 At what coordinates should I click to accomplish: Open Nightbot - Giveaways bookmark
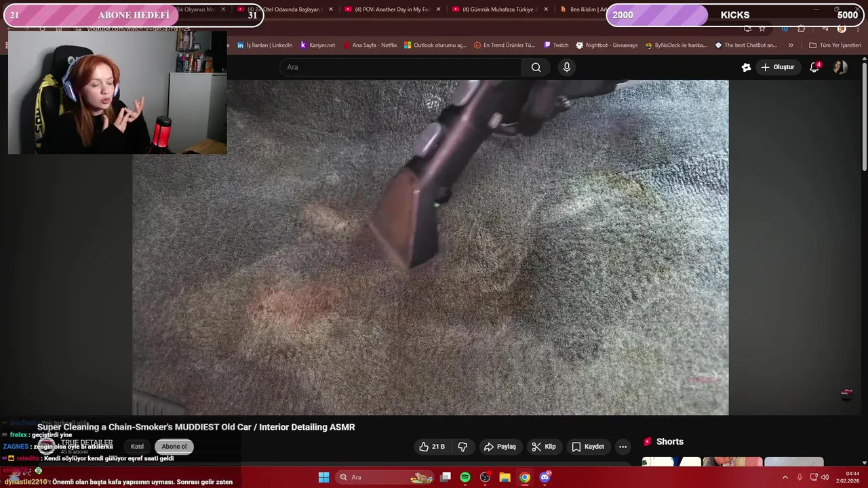coord(607,45)
